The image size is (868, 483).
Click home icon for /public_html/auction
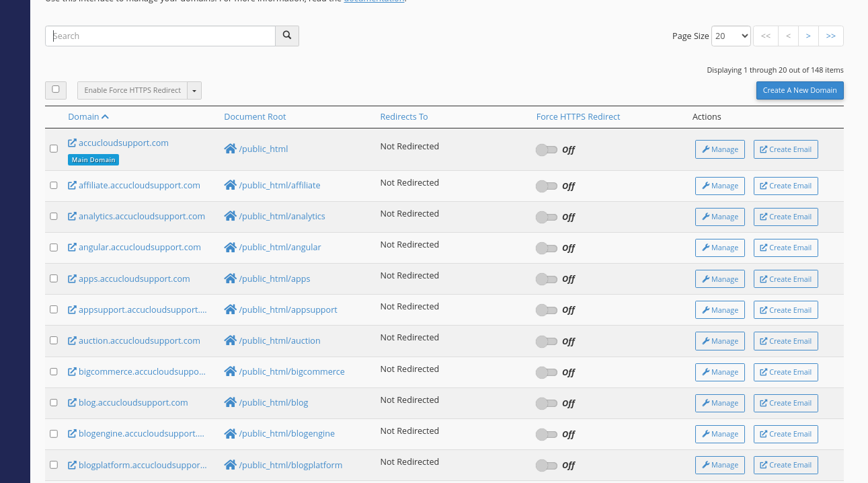230,341
